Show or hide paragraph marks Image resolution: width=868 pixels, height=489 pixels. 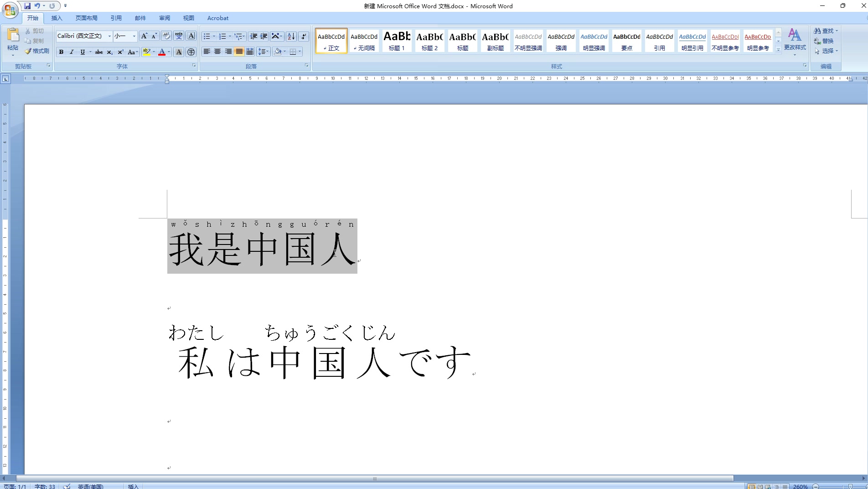click(304, 36)
